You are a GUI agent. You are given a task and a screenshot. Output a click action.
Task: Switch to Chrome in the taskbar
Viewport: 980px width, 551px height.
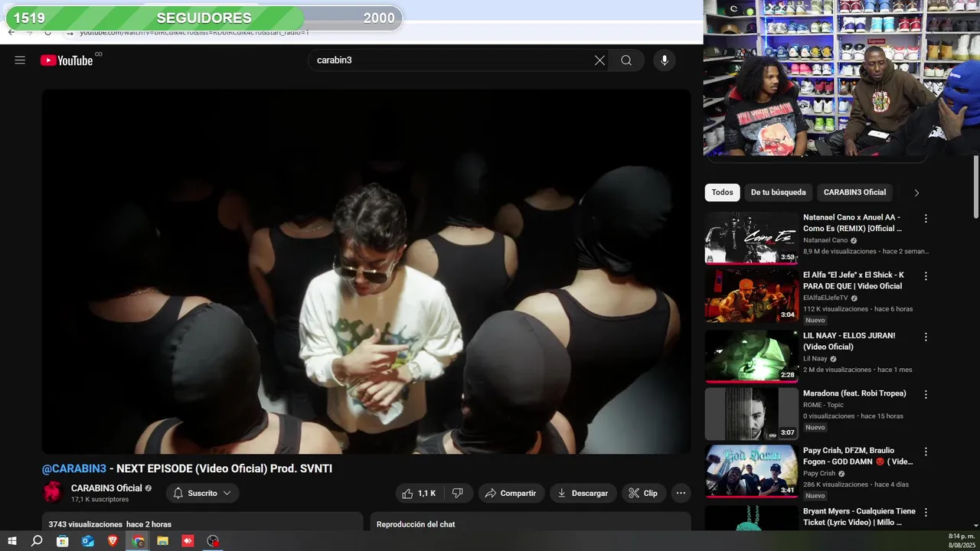click(x=138, y=541)
